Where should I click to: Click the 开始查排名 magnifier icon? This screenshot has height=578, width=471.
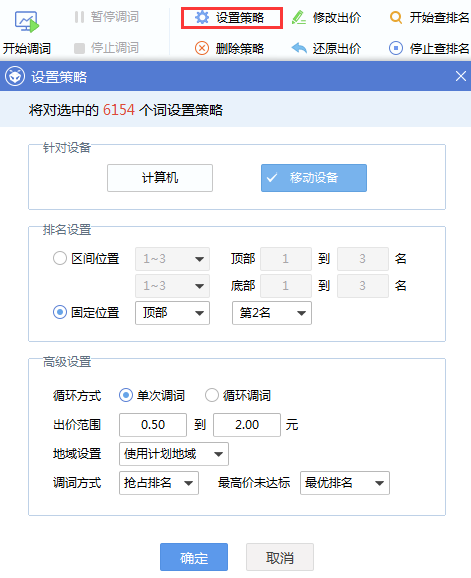click(x=395, y=17)
